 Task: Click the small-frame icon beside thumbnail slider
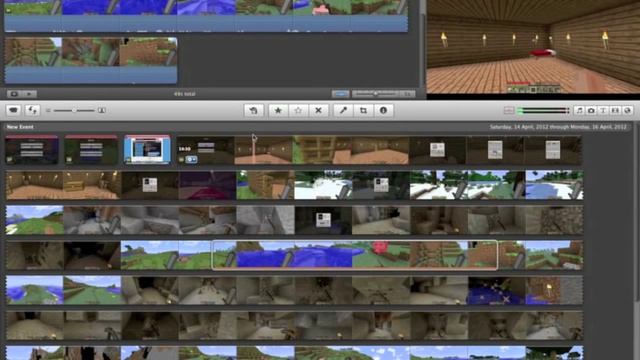pos(48,110)
